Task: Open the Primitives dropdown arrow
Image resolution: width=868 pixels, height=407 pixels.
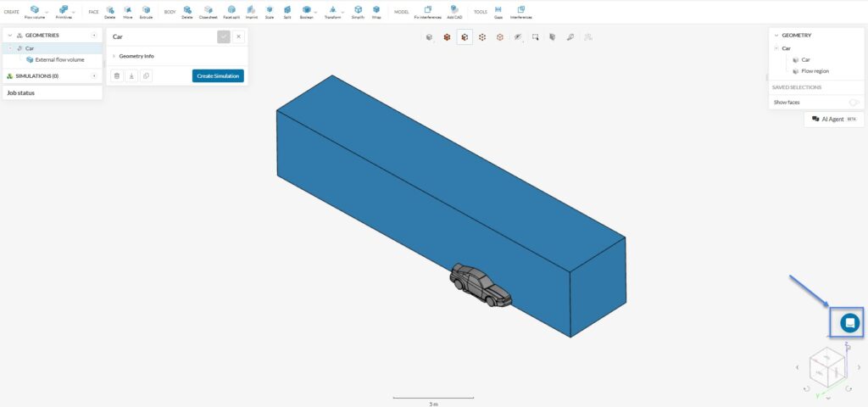Action: tap(73, 12)
